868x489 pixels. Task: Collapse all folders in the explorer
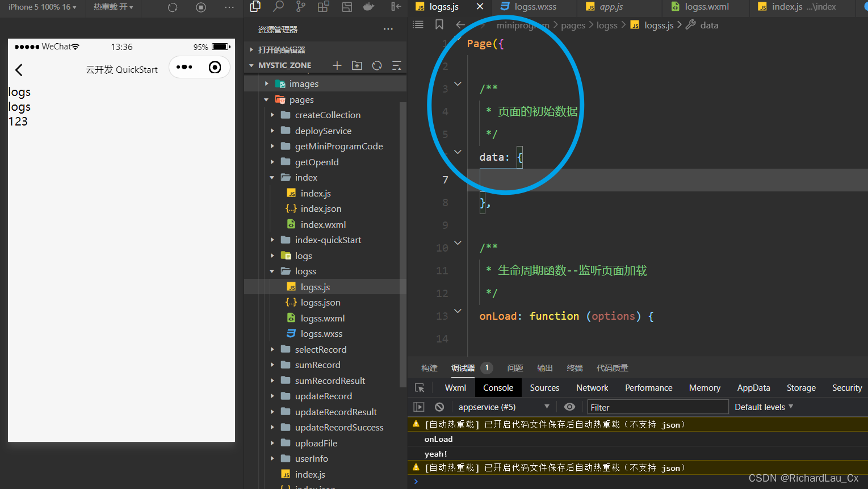pos(397,65)
